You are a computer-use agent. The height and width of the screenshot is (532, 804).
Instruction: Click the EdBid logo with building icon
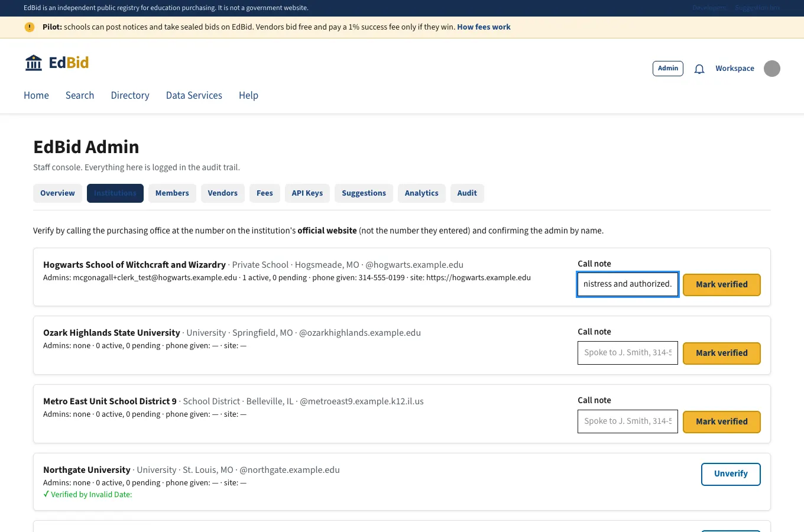click(x=57, y=63)
